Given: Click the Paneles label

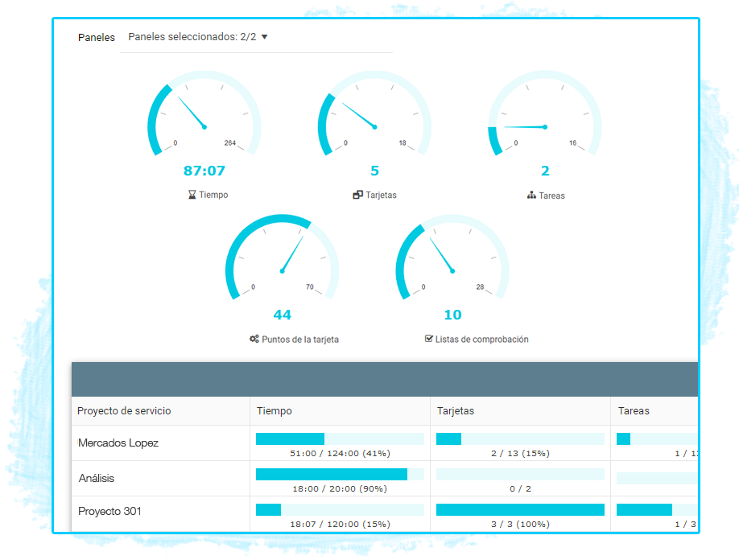Looking at the screenshot, I should [x=96, y=37].
